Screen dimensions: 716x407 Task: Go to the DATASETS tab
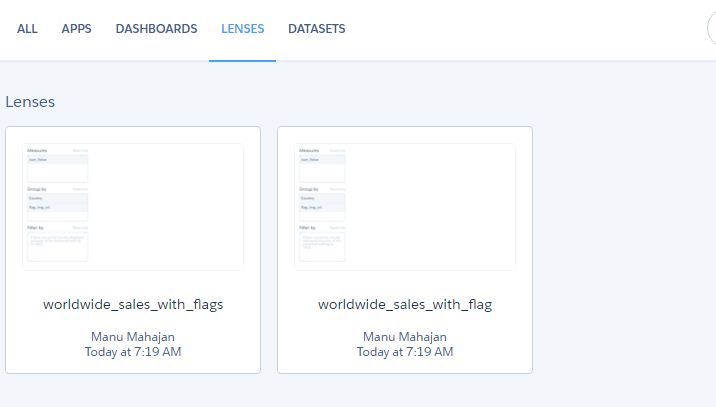pos(316,29)
